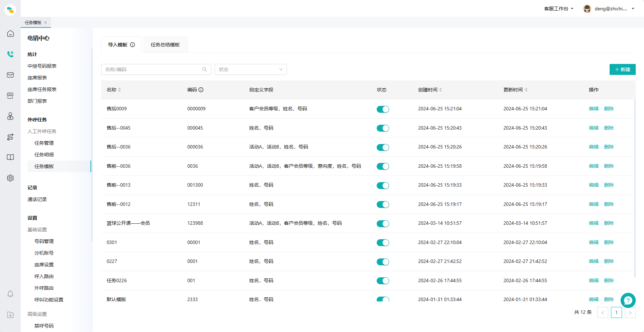The image size is (644, 332).
Task: Toggle status switch for 售前--0013
Action: 383,186
